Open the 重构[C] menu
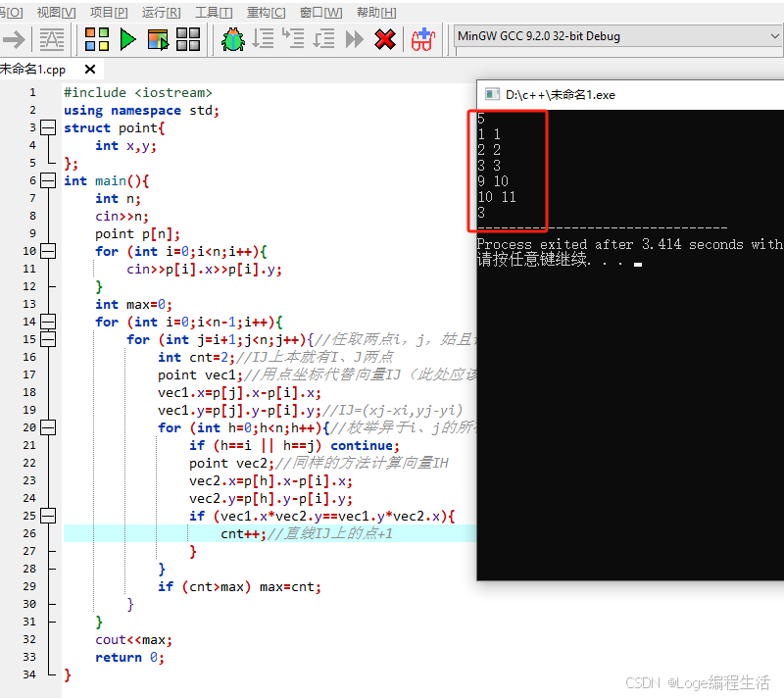Screen dimensions: 784x698 [x=266, y=13]
